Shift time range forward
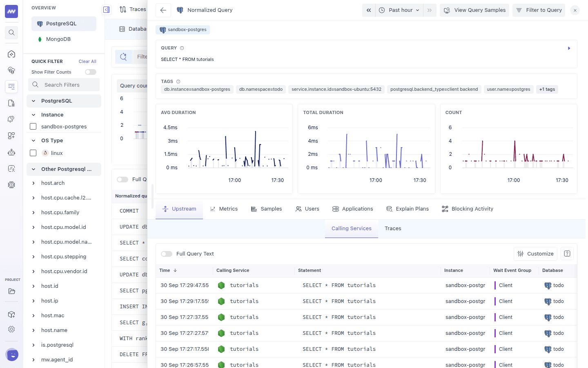Screen dimensions: 588x368 click(430, 10)
